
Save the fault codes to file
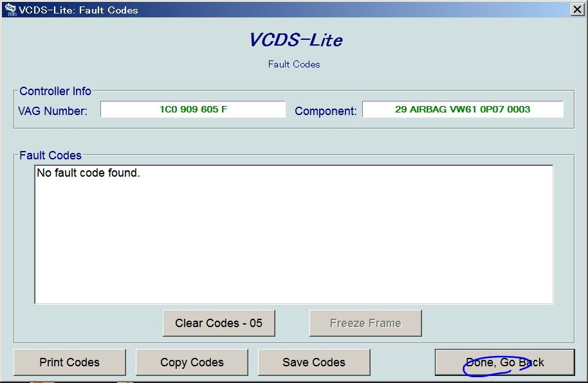[314, 362]
